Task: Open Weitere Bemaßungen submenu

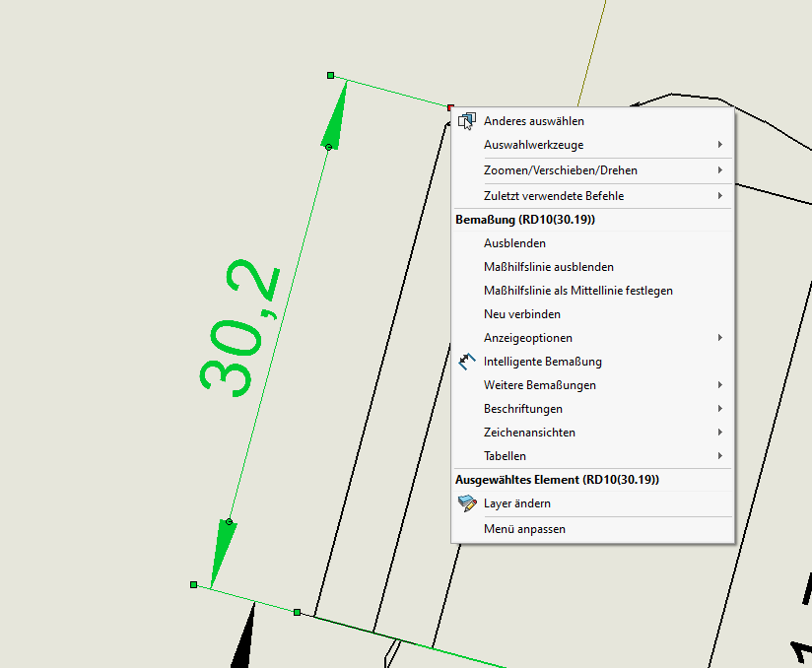Action: 592,385
